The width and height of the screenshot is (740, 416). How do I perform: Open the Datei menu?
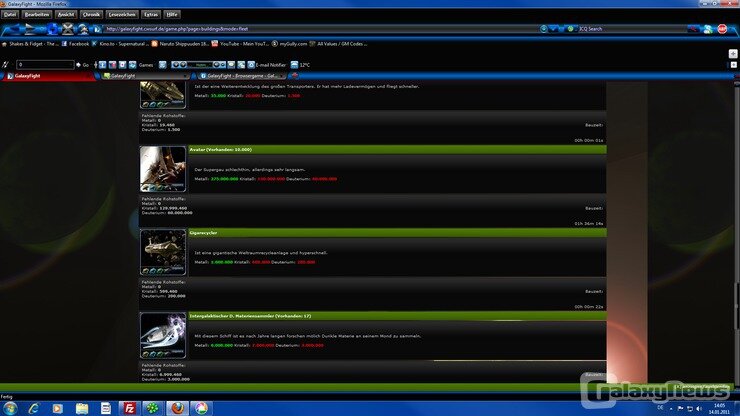tap(9, 15)
